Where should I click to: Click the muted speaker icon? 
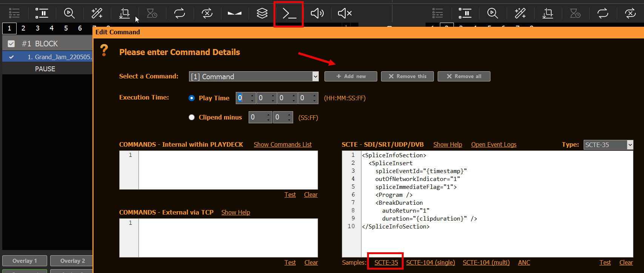point(344,14)
